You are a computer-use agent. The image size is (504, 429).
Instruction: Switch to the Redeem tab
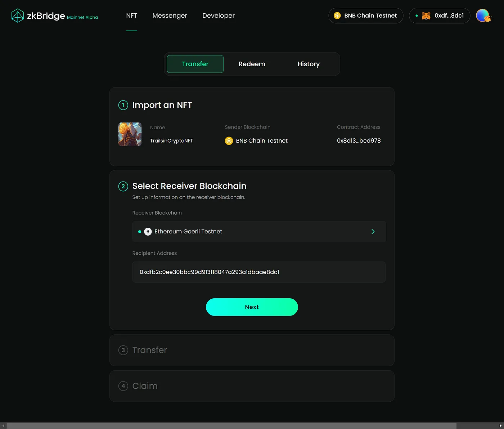[252, 64]
